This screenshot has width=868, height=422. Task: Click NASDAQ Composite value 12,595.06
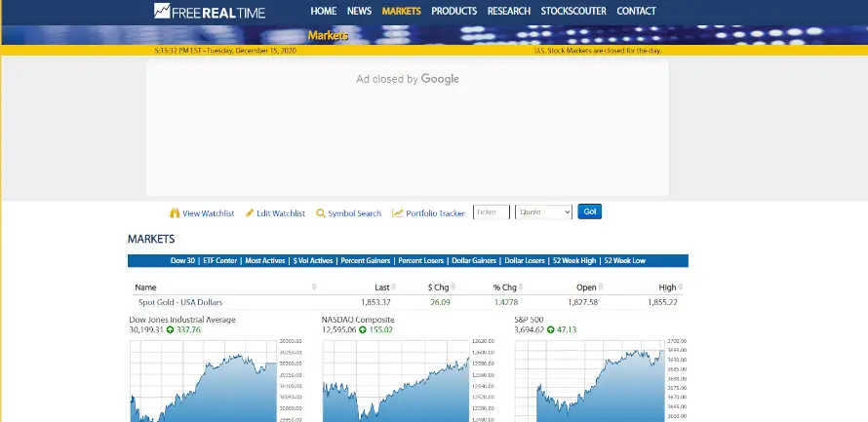(338, 329)
